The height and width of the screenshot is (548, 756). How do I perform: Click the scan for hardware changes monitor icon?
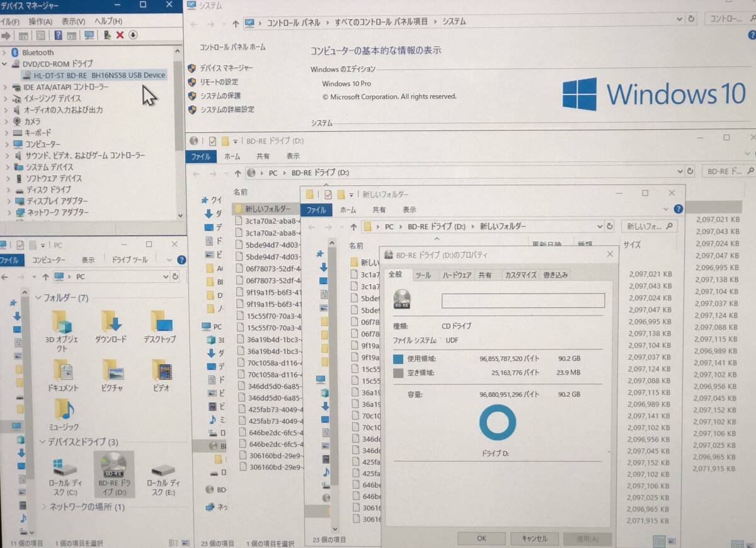coord(89,35)
